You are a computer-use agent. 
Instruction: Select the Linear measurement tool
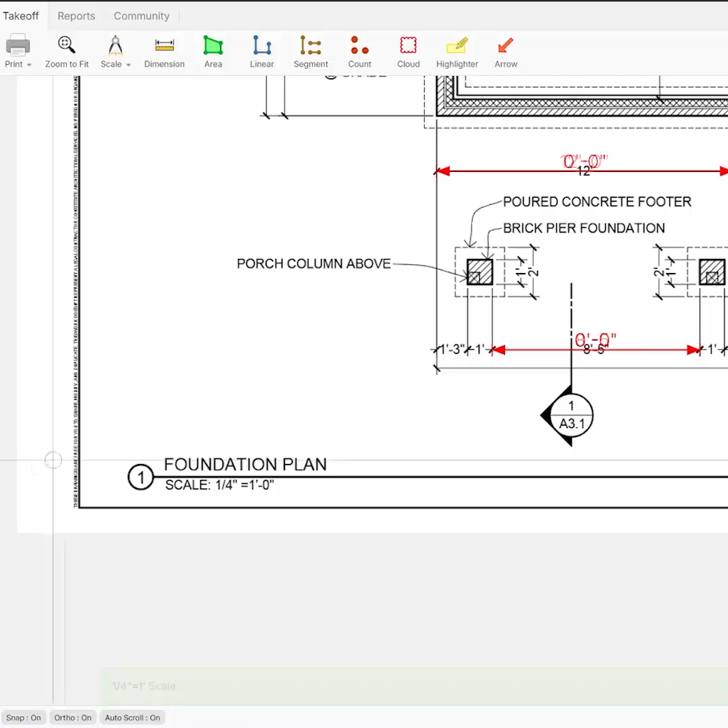tap(262, 52)
